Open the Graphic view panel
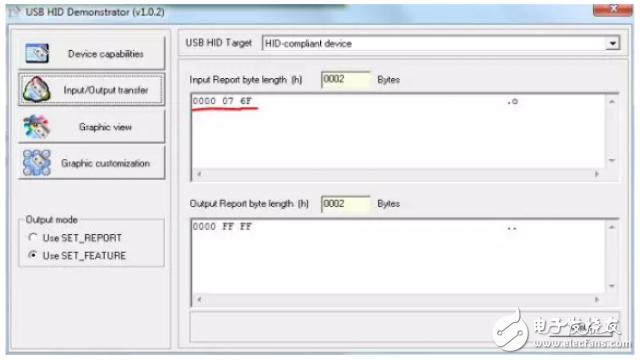Image resolution: width=640 pixels, height=360 pixels. pyautogui.click(x=92, y=127)
